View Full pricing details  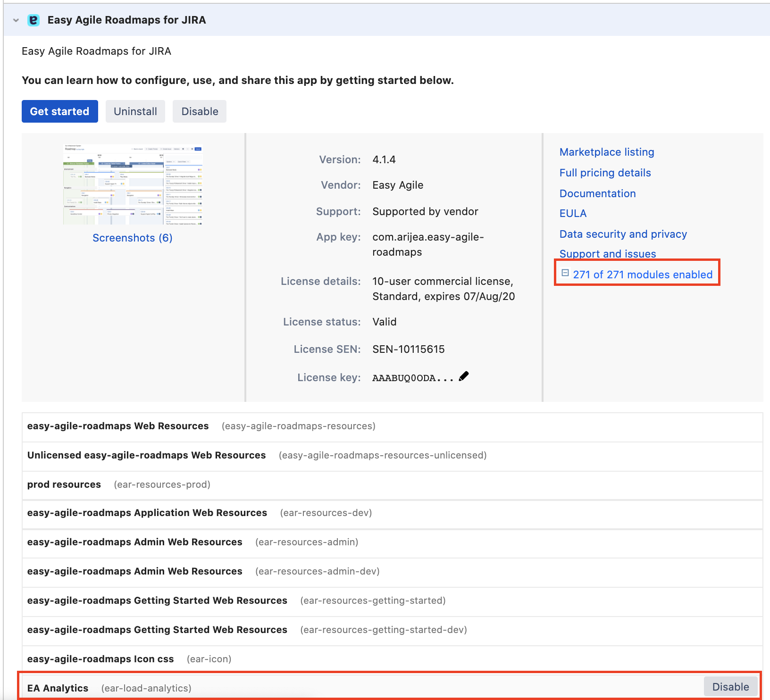pos(605,173)
